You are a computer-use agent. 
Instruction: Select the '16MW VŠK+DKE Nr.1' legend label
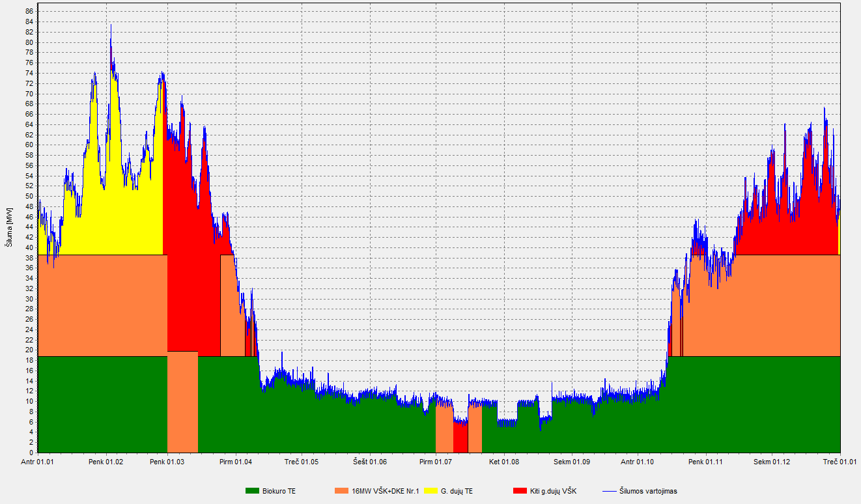click(386, 491)
